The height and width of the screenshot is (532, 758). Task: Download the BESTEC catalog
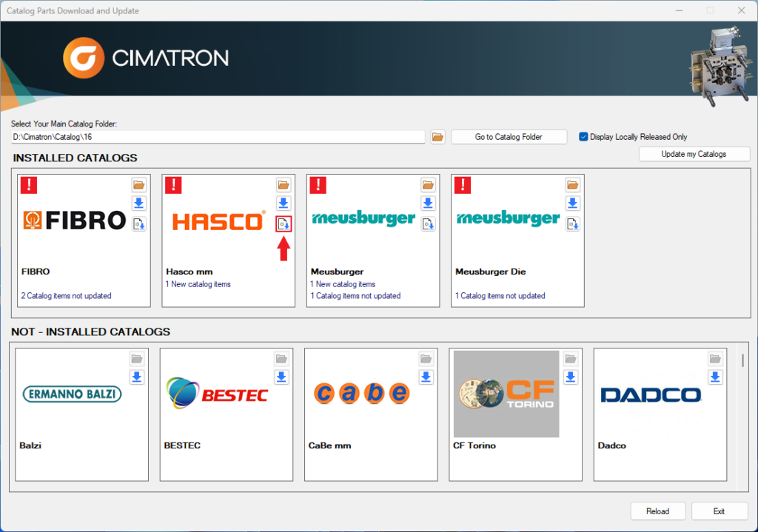(x=281, y=377)
